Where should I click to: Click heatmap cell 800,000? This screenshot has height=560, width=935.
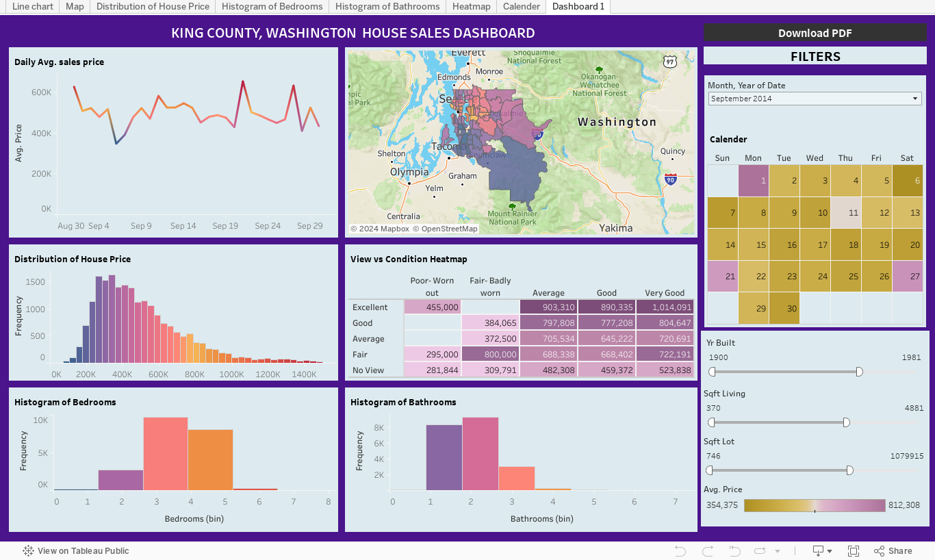(x=490, y=355)
